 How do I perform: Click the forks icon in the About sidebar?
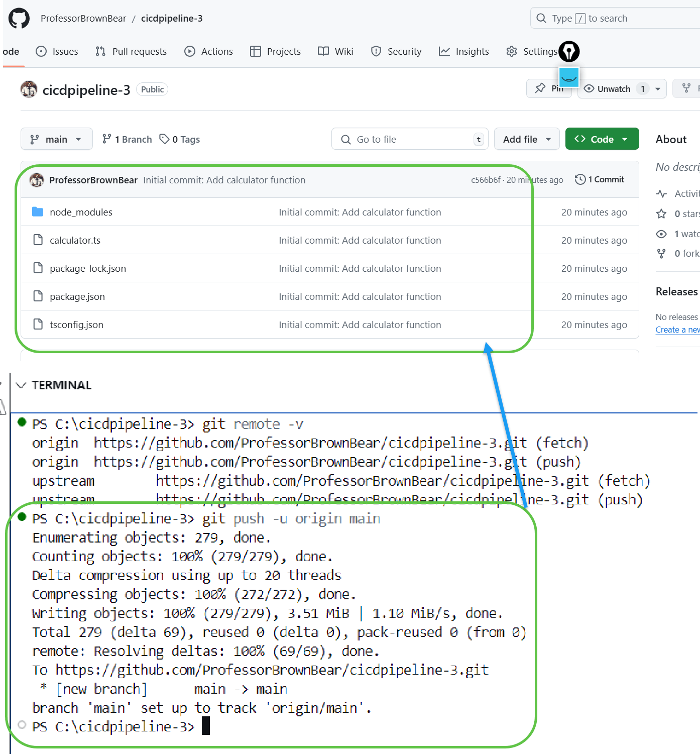click(661, 254)
